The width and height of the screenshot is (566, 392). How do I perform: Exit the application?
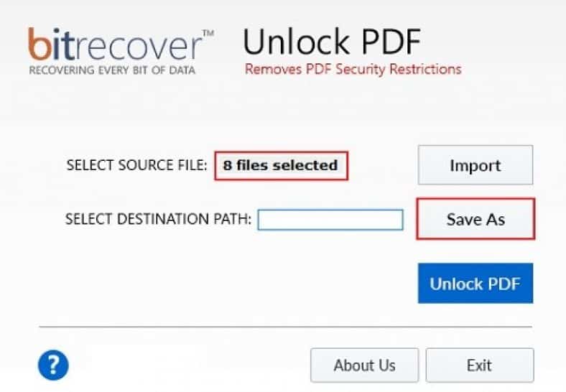click(479, 365)
